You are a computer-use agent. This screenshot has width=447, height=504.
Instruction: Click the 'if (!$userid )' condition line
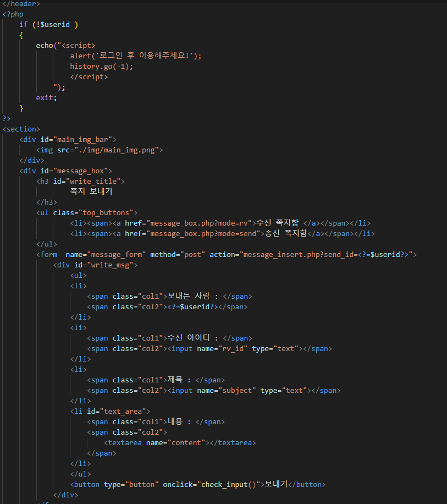point(48,24)
